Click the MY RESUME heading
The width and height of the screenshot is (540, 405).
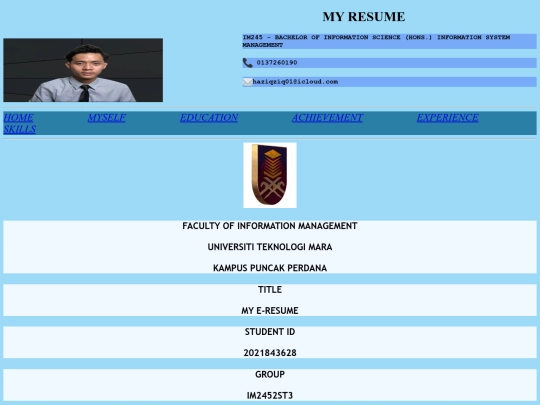coord(364,17)
